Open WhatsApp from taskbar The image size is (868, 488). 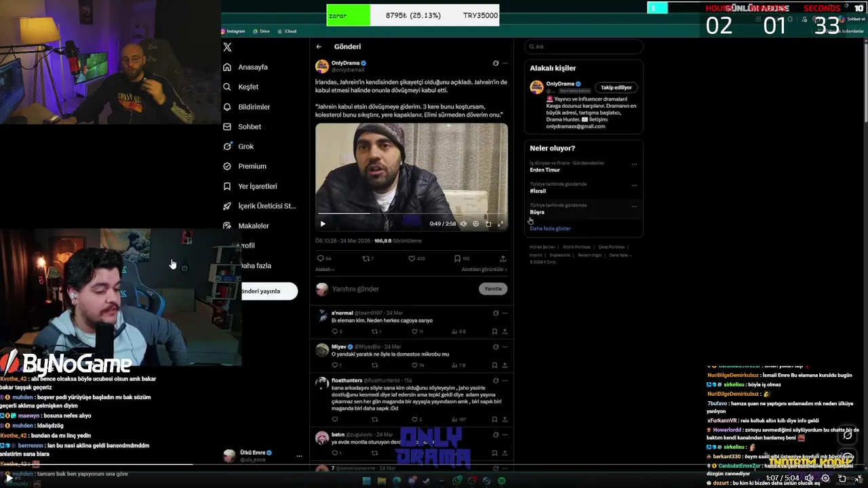457,481
